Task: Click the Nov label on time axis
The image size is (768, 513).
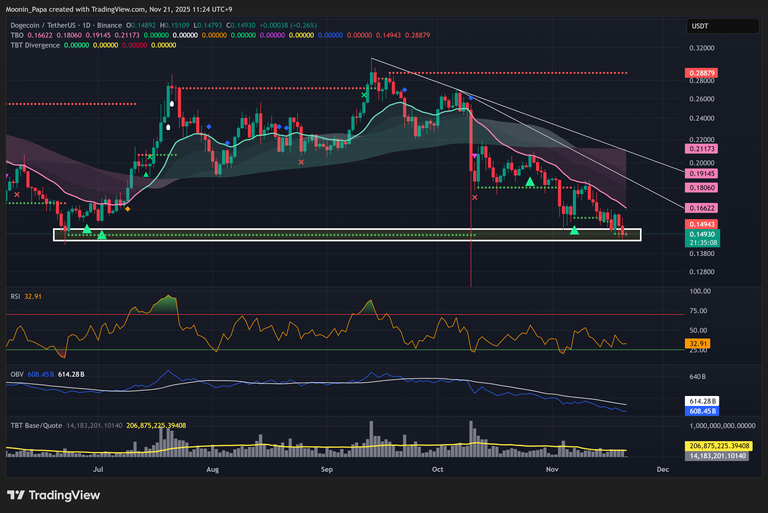Action: [551, 467]
